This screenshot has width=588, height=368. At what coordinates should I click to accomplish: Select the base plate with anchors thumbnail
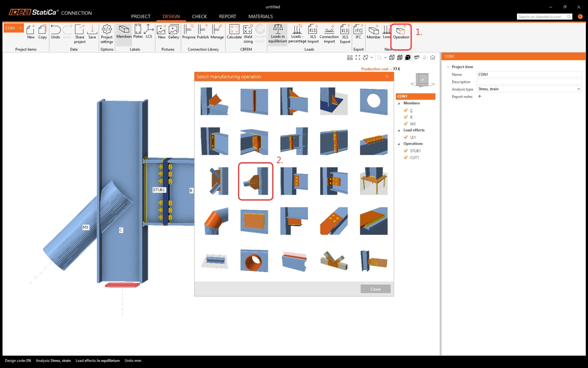[x=373, y=181]
